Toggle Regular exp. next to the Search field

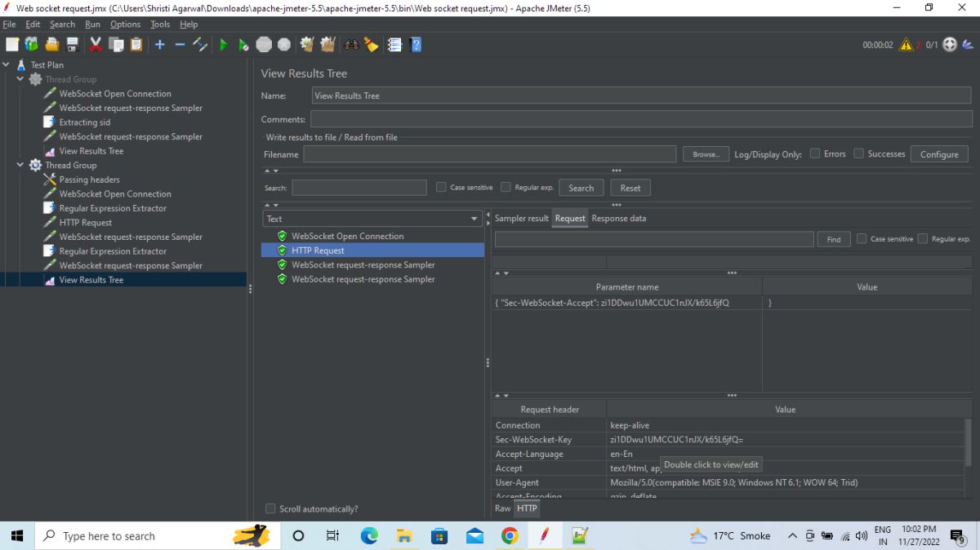point(506,187)
